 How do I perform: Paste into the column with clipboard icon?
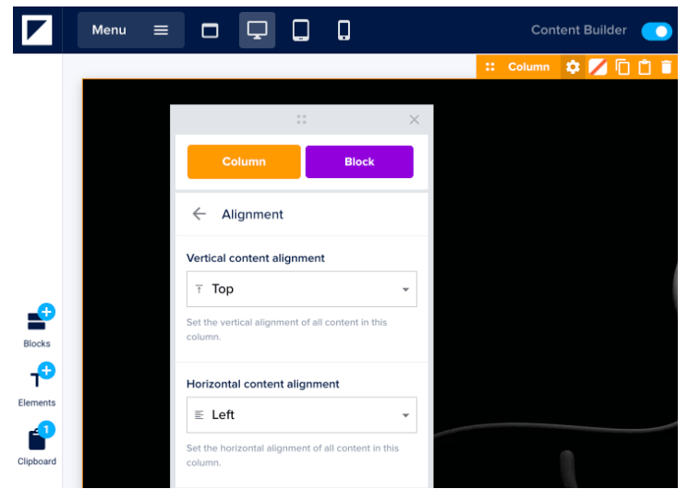click(645, 67)
